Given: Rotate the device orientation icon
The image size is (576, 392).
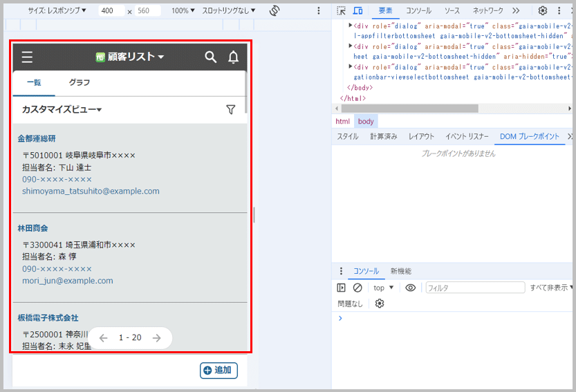Looking at the screenshot, I should point(275,10).
